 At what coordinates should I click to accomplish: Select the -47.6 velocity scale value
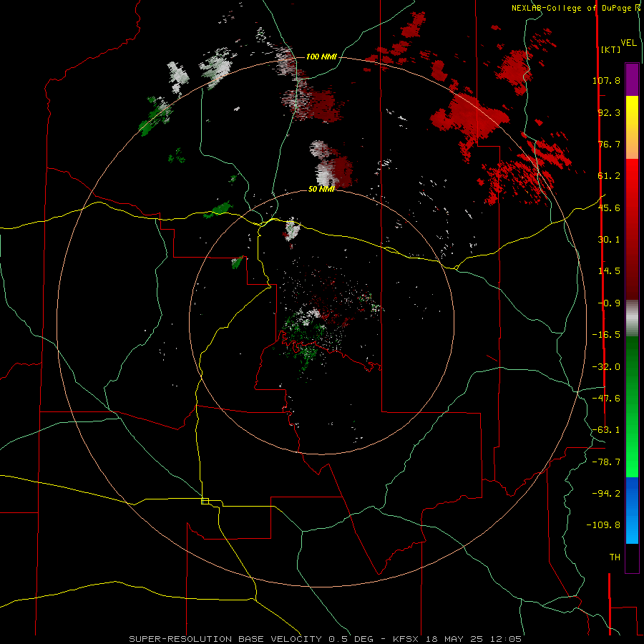point(606,399)
